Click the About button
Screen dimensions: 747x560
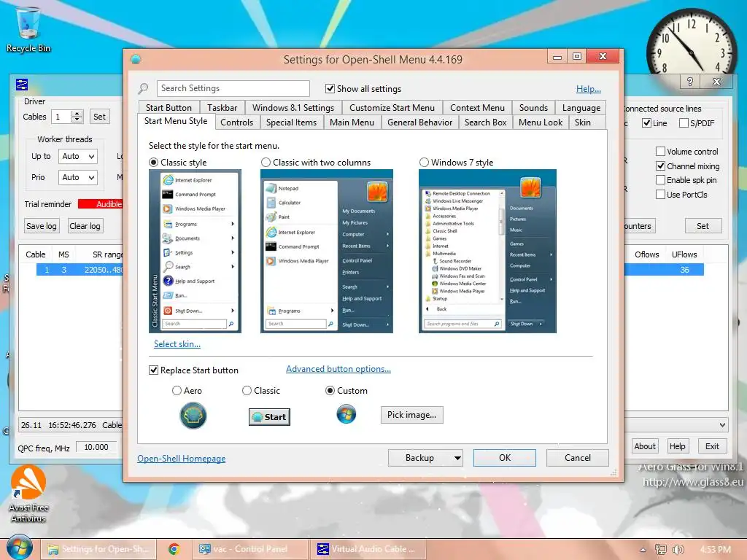coord(645,446)
